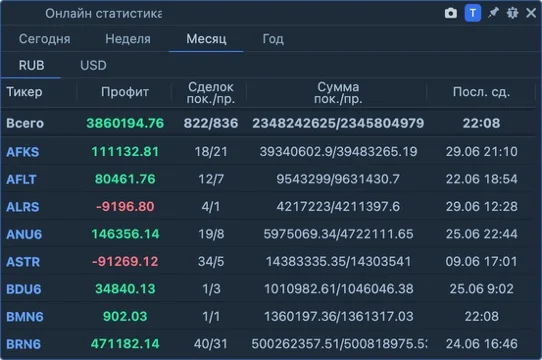542x360 pixels.
Task: Switch currency to USD
Action: 93,65
